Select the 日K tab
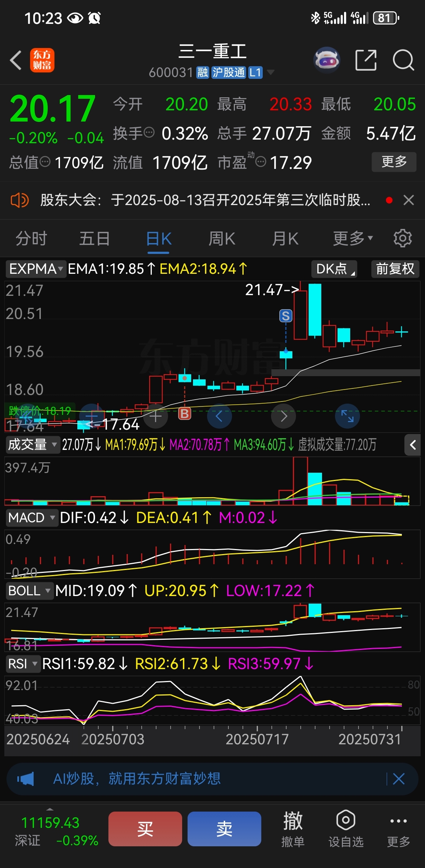This screenshot has height=868, width=425. [x=159, y=239]
